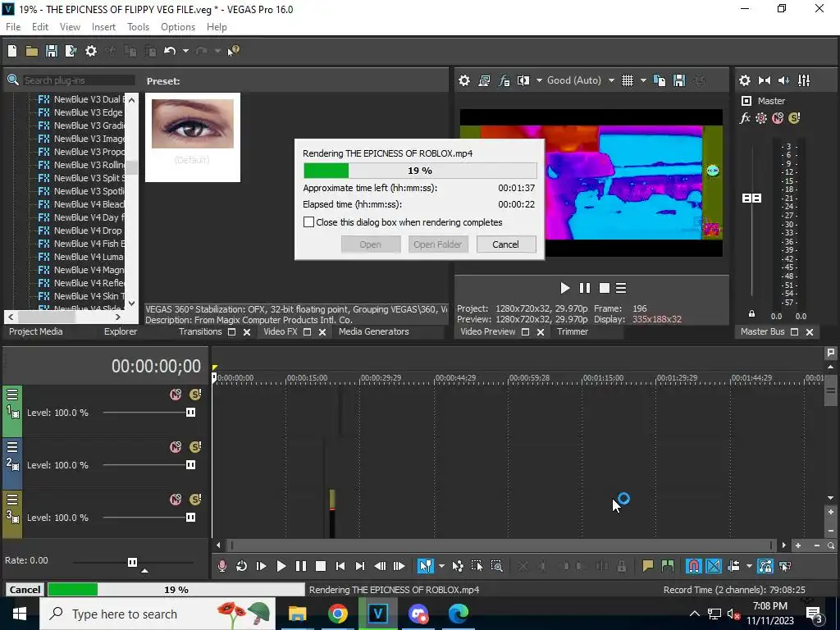Viewport: 840px width, 630px height.
Task: Open a project using the folder icon
Action: coord(32,51)
